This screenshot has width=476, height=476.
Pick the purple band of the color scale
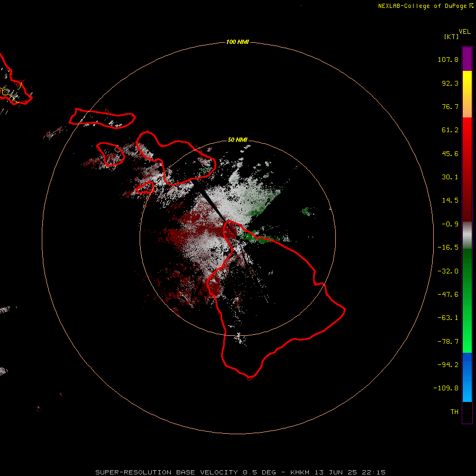click(467, 59)
